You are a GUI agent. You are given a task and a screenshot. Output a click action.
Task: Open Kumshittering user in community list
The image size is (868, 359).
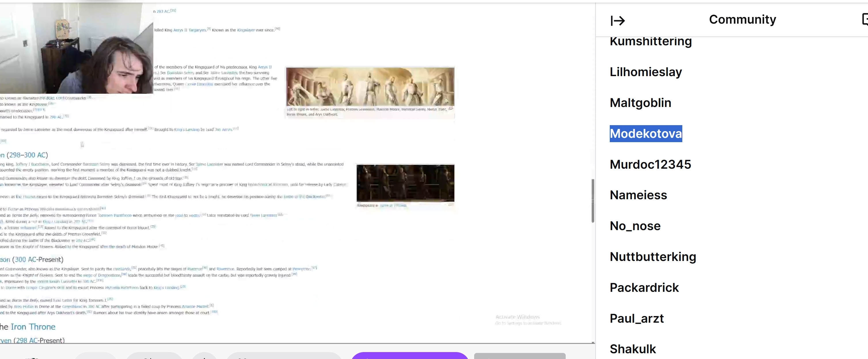click(650, 41)
